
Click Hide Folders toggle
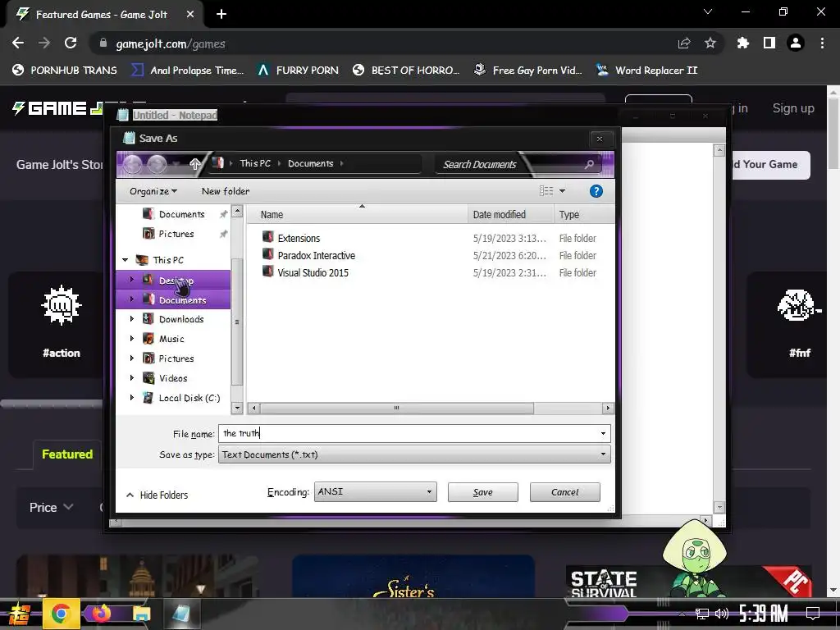(157, 495)
